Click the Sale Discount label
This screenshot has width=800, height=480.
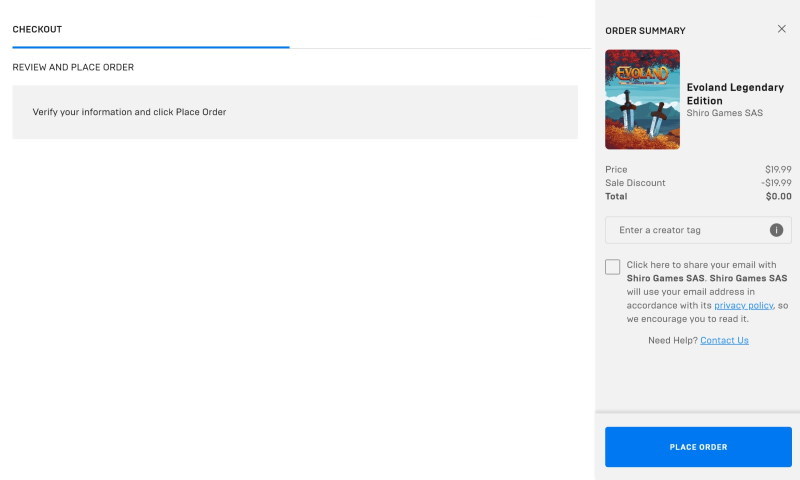tap(635, 183)
